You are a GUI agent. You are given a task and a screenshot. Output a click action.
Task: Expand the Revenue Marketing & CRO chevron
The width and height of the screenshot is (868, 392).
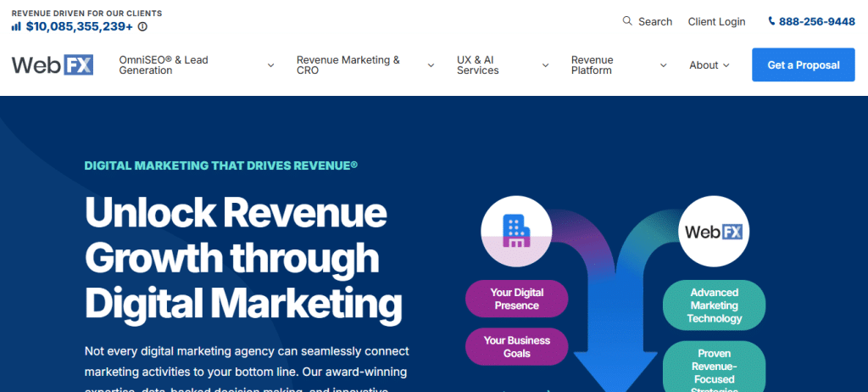coord(431,65)
